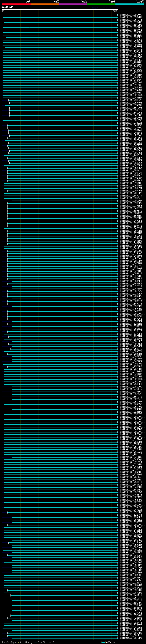
Task: Select hit label UniRef100_B9SN17
Action: (131, 600)
